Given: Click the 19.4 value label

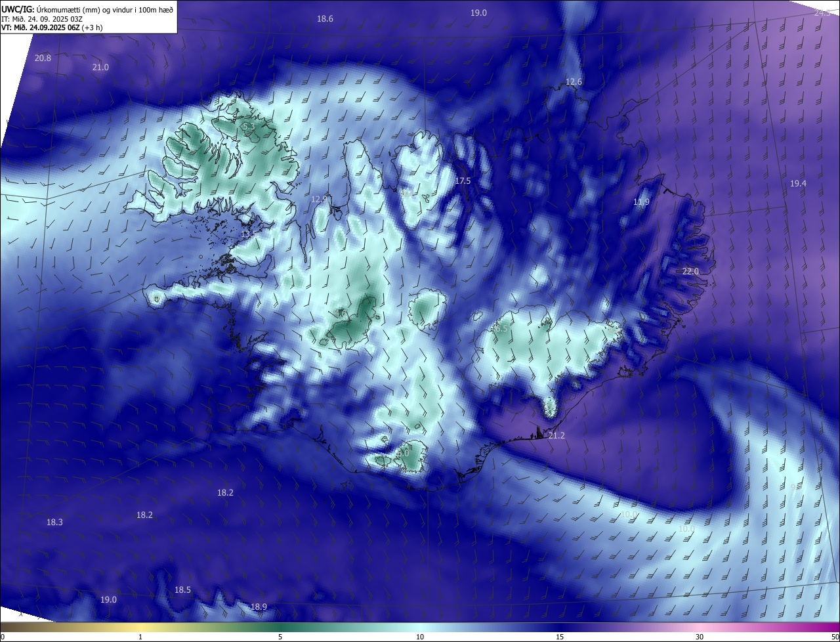Looking at the screenshot, I should pyautogui.click(x=798, y=184).
